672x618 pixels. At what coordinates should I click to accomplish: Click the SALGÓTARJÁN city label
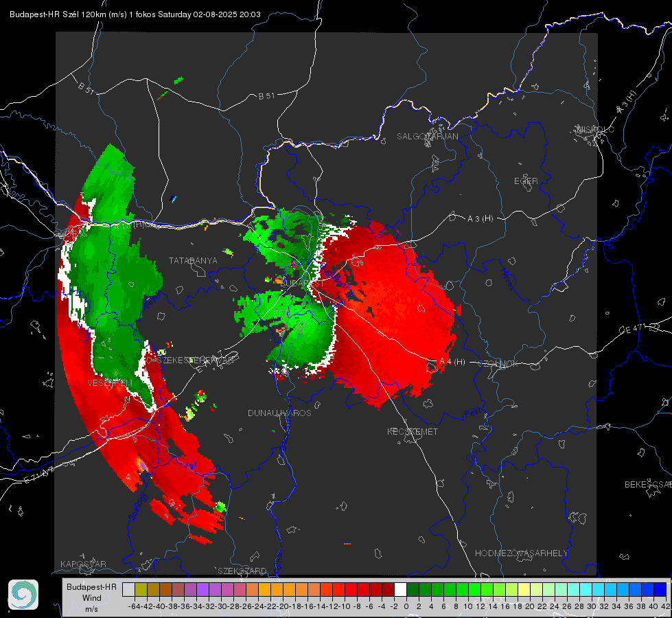click(x=427, y=137)
